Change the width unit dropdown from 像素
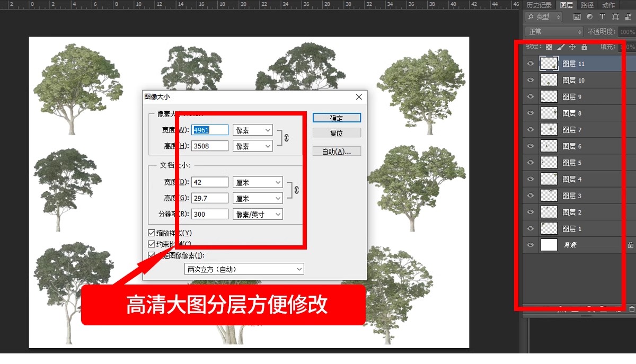Viewport: 636px width, 364px height. tap(252, 129)
